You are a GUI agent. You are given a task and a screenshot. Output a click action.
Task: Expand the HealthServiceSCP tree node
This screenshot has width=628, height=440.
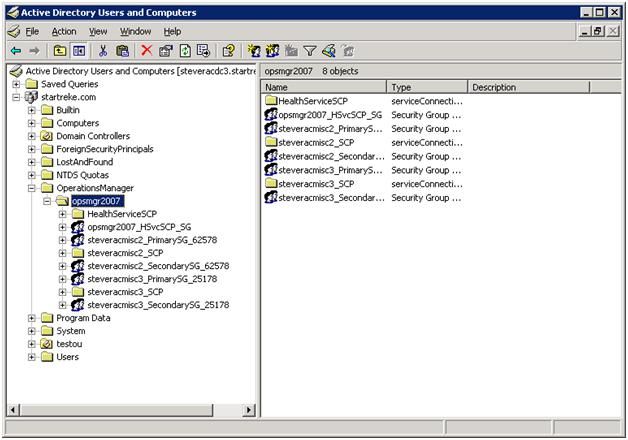point(62,214)
